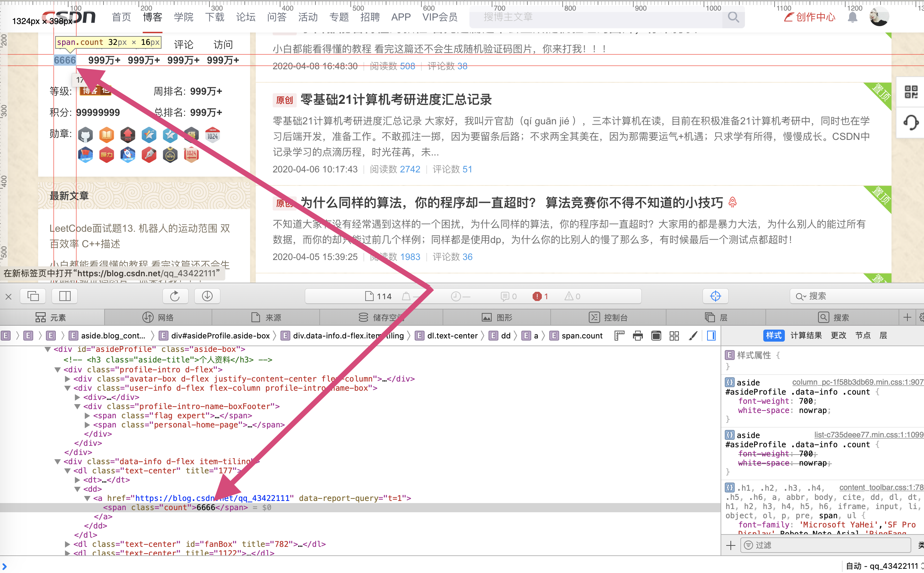Toggle the split-pane inspector layout
924x573 pixels.
(x=64, y=296)
